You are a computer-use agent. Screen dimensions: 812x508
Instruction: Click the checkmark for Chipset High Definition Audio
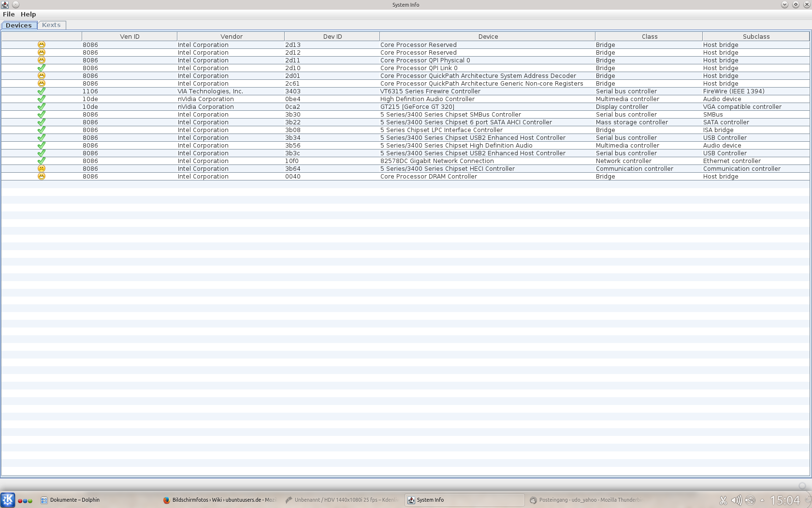(x=42, y=145)
